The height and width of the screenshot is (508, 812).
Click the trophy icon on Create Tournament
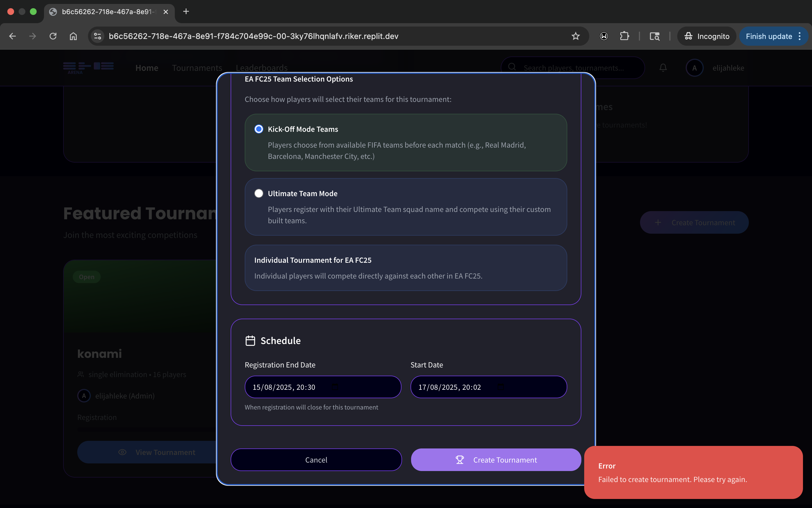460,460
